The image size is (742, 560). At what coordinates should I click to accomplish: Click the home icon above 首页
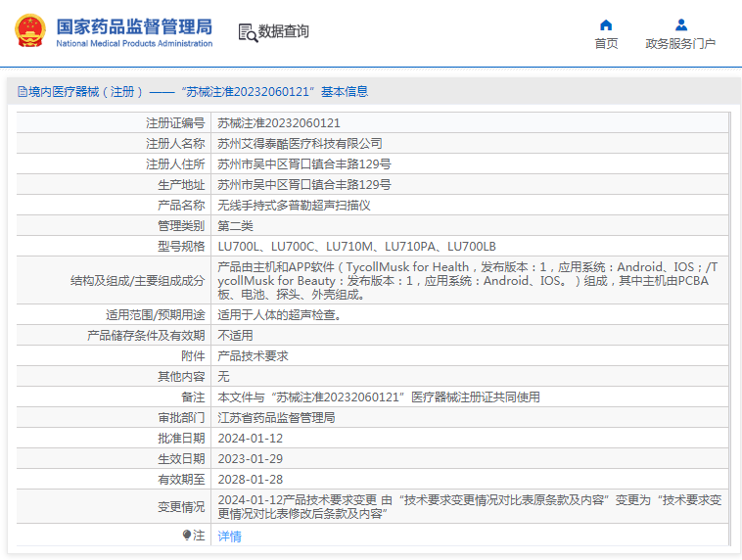point(606,24)
